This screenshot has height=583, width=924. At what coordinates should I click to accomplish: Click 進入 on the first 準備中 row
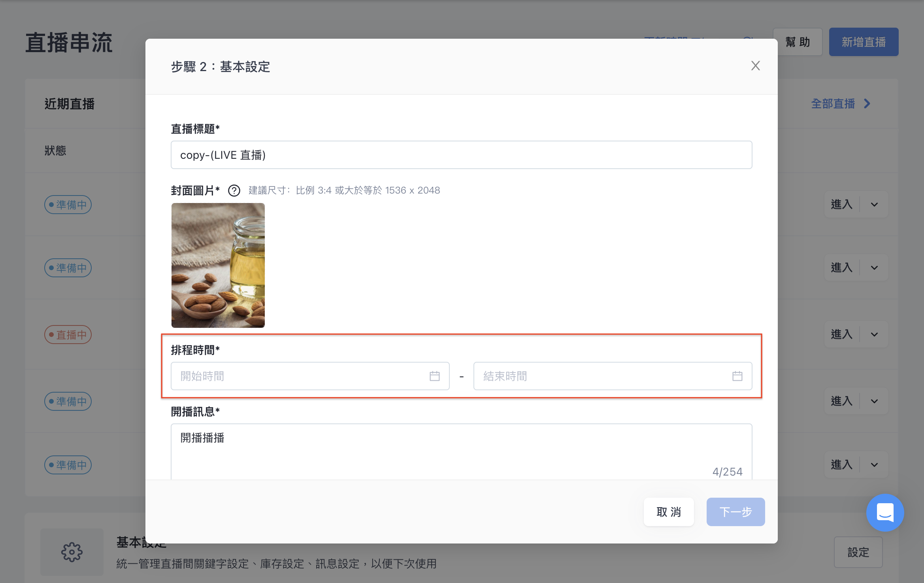coord(842,204)
